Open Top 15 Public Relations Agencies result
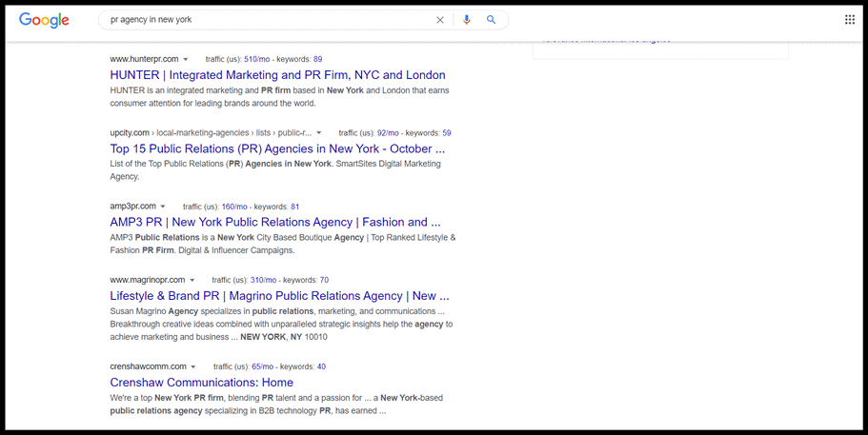The height and width of the screenshot is (435, 868). pos(277,148)
